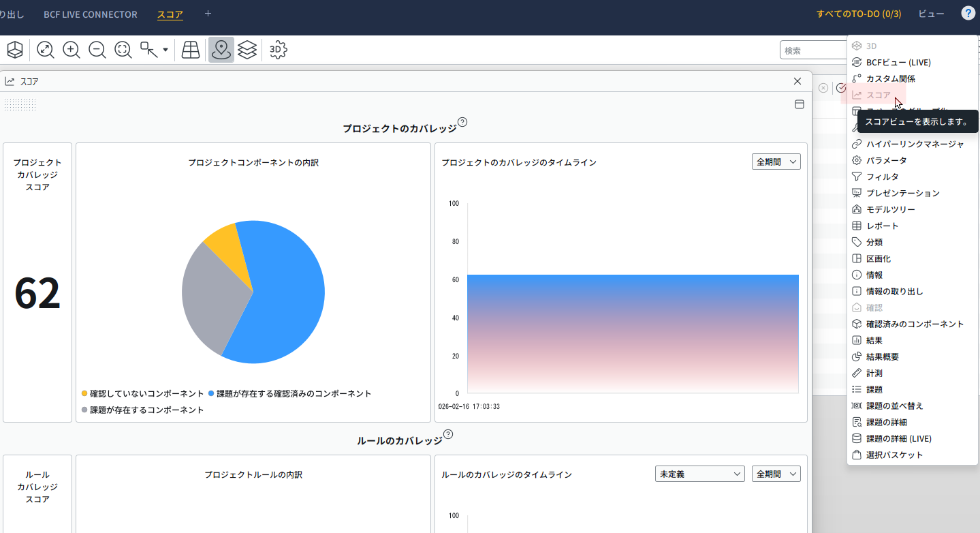Open ハイパーリンクマネージャ view
980x533 pixels.
(x=913, y=144)
